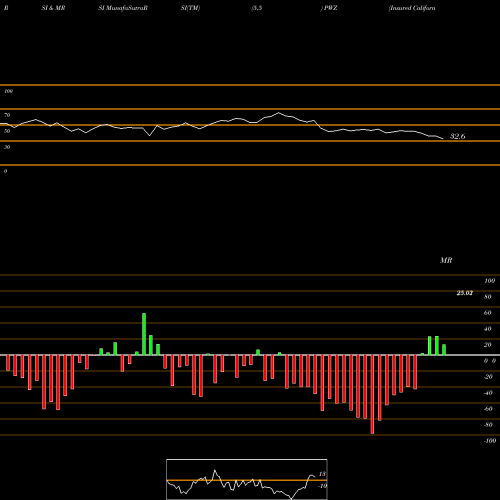The height and width of the screenshot is (500, 500).
Task: Click the longest red bar near -100
Action: coord(372,394)
